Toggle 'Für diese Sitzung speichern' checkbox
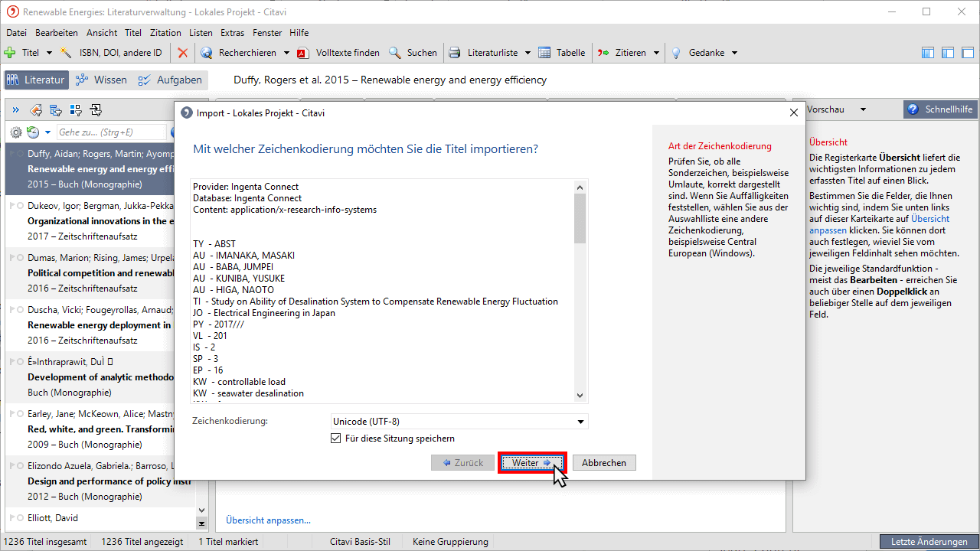 tap(335, 439)
